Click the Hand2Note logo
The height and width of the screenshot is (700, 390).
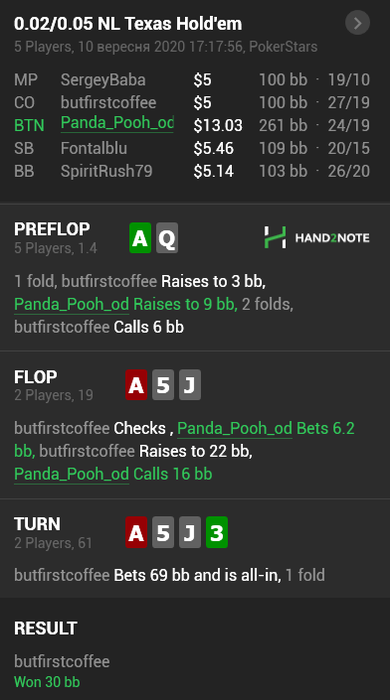317,238
